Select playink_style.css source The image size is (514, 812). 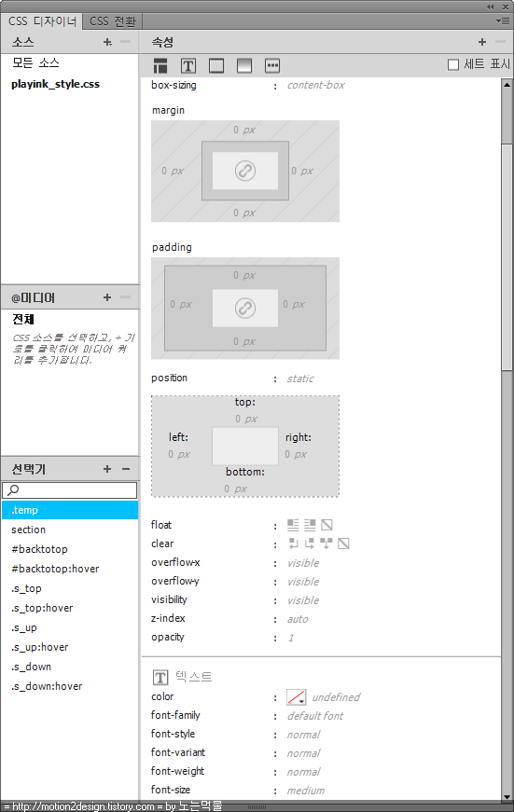point(55,84)
